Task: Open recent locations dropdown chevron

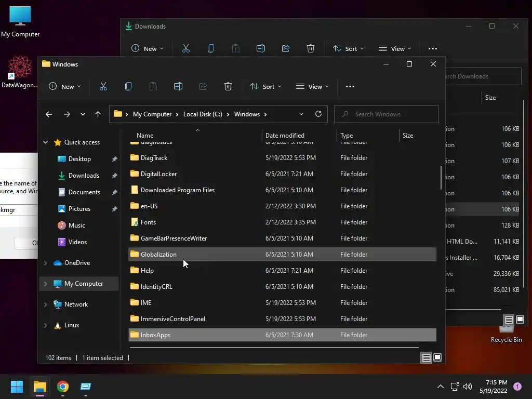Action: 83,114
